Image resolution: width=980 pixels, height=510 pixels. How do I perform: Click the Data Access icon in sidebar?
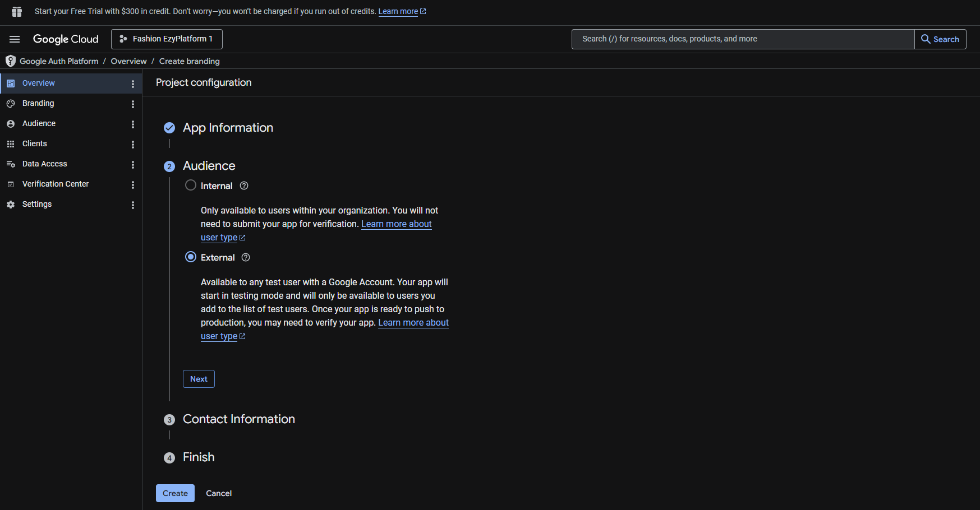(x=11, y=164)
